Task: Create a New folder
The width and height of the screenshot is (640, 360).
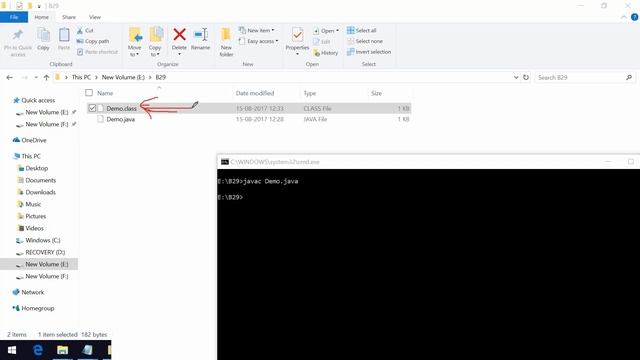Action: click(226, 42)
